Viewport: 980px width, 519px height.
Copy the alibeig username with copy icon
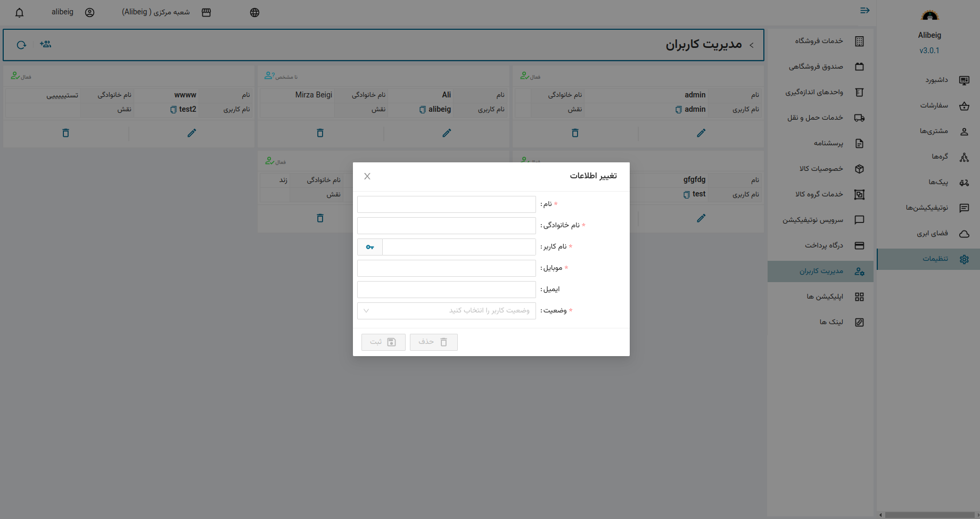422,110
